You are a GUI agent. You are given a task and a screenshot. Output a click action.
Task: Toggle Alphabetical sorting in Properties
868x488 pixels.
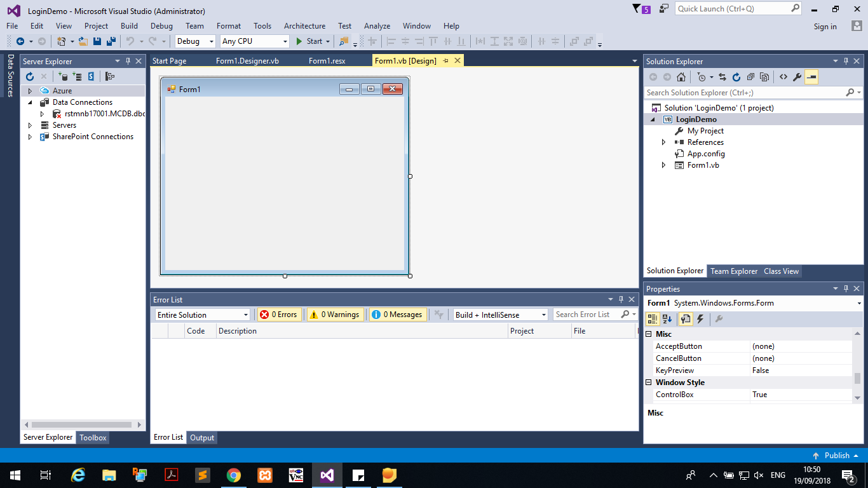667,319
